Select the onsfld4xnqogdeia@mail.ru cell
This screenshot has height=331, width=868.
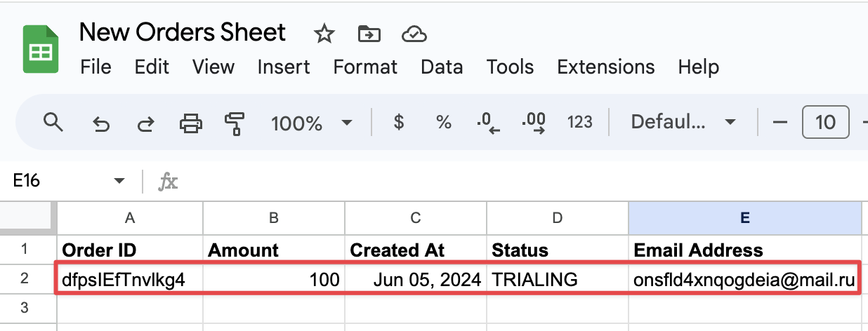pos(745,280)
